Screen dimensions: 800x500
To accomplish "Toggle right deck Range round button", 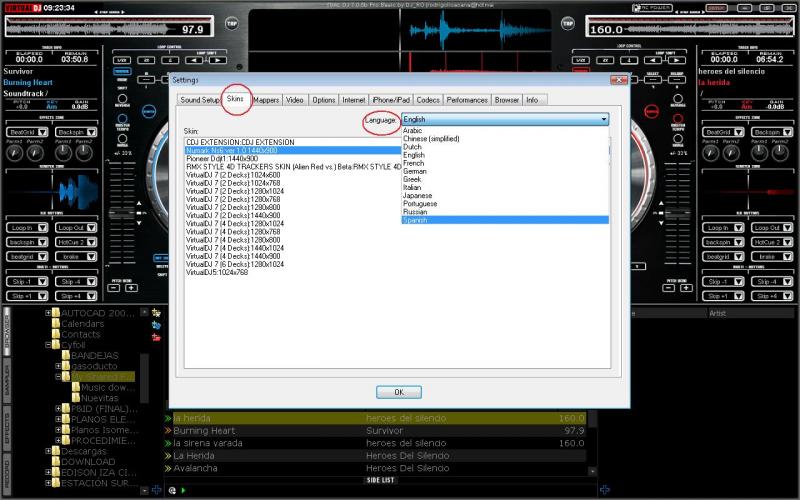I will 678,138.
